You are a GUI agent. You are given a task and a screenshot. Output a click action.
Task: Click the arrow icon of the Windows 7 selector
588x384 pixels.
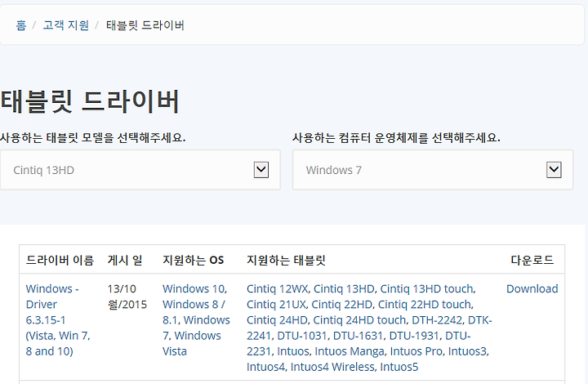(554, 170)
